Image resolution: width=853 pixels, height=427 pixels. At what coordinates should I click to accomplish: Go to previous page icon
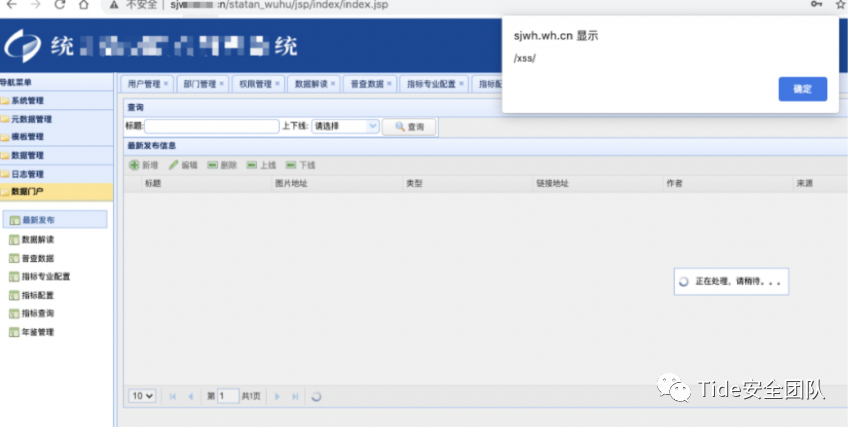(x=191, y=397)
